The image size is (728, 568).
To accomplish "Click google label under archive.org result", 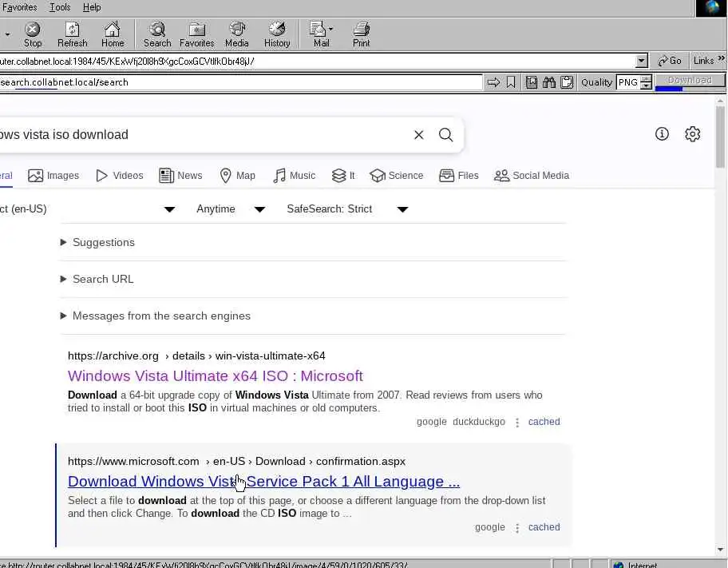I will coord(431,422).
